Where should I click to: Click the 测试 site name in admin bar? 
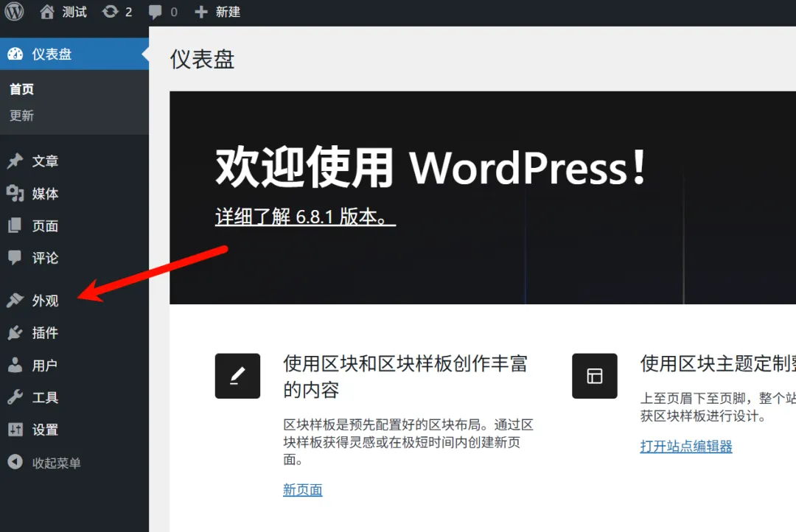pos(74,13)
